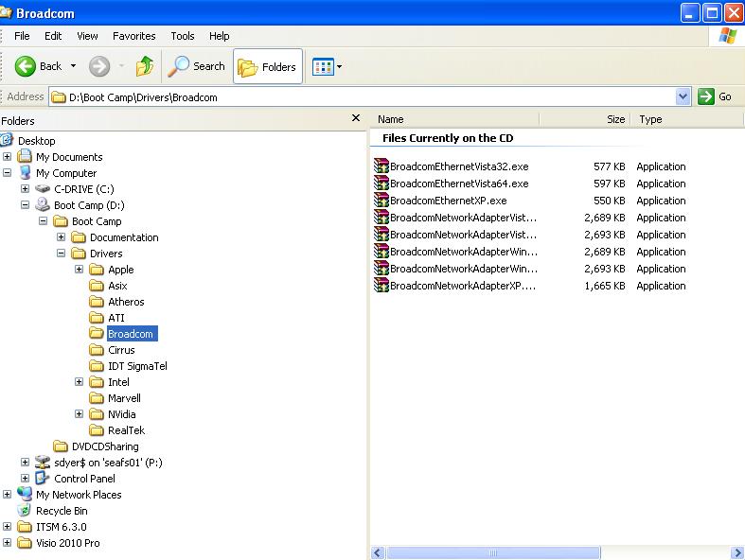Click the green Back arrow icon
745x560 pixels.
[26, 66]
